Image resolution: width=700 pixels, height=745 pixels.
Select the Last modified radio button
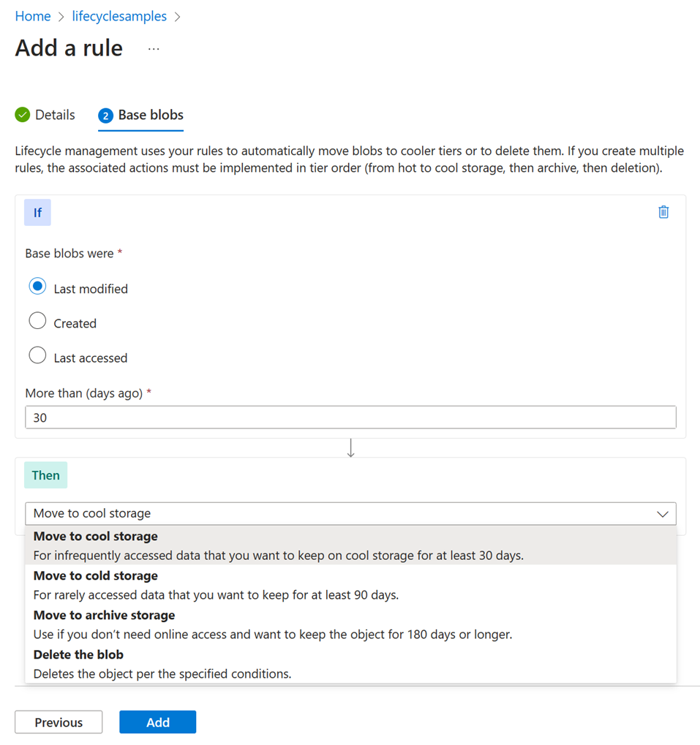[x=37, y=286]
